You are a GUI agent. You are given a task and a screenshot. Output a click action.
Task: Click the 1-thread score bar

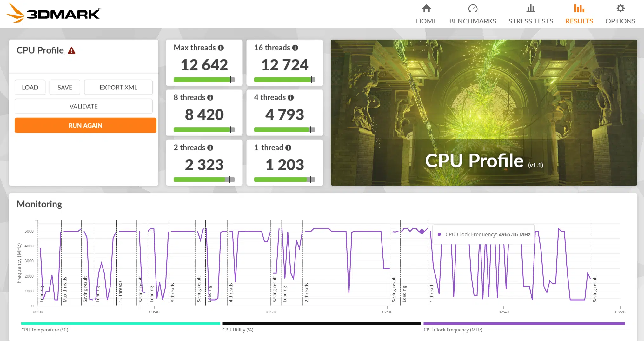pos(285,180)
